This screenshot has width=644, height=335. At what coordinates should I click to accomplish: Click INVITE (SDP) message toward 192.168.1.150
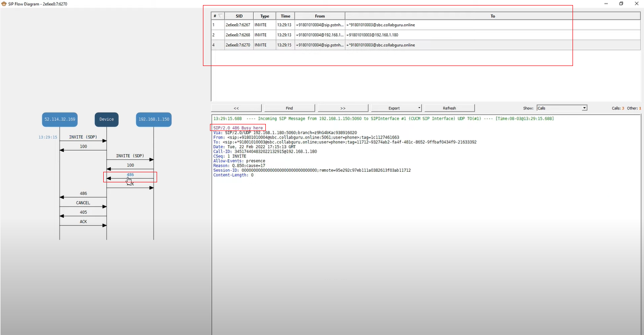(130, 156)
